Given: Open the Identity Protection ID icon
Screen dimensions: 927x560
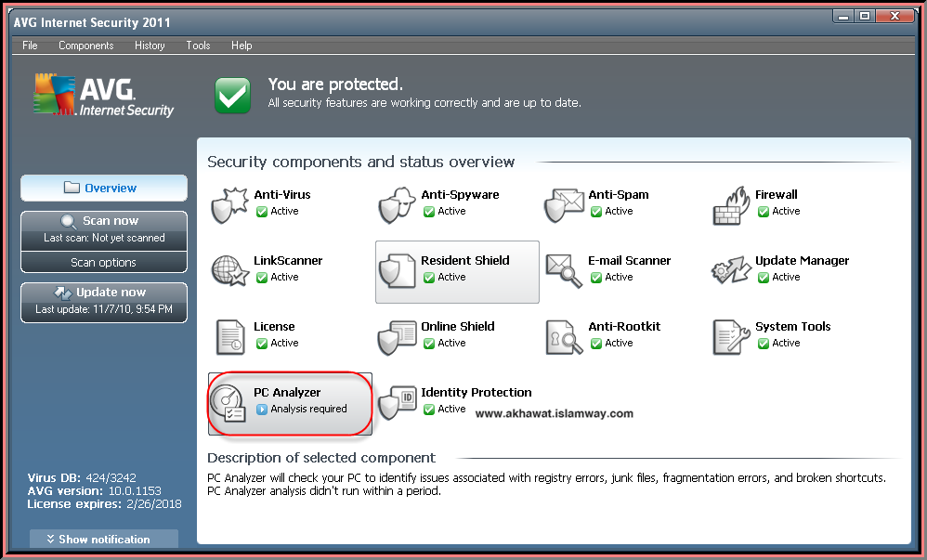Looking at the screenshot, I should (x=397, y=403).
